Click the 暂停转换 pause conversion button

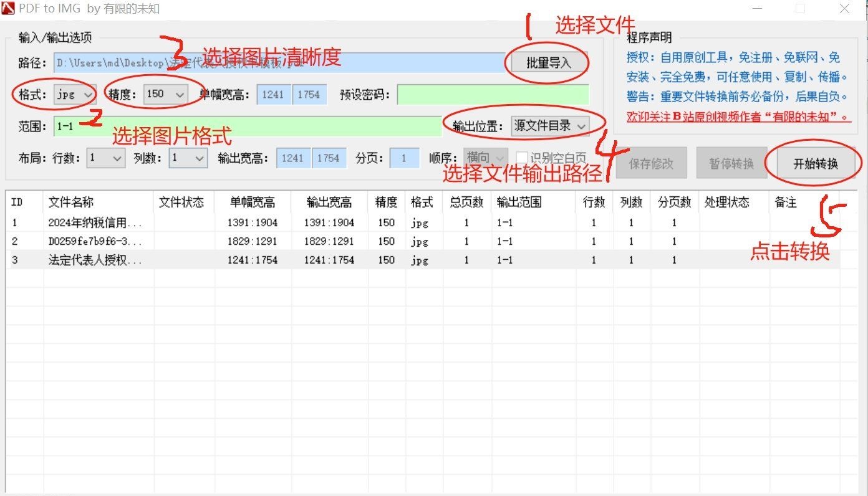(731, 164)
